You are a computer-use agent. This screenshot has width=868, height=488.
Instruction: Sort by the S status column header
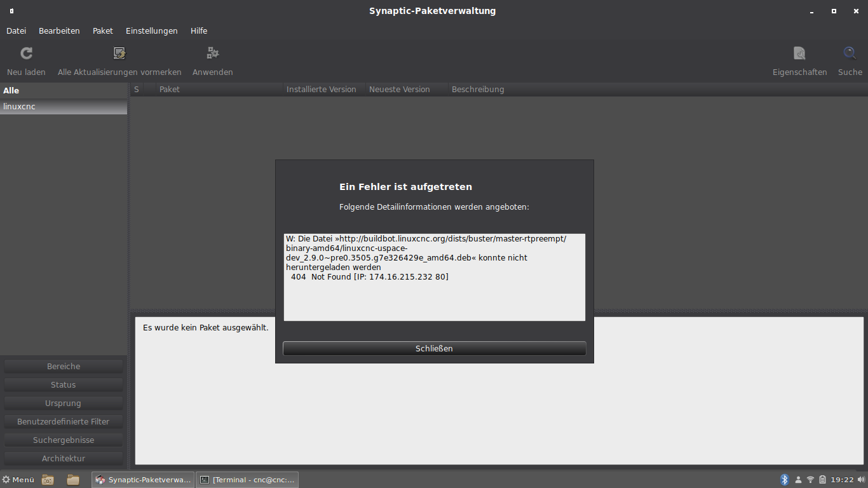click(137, 90)
